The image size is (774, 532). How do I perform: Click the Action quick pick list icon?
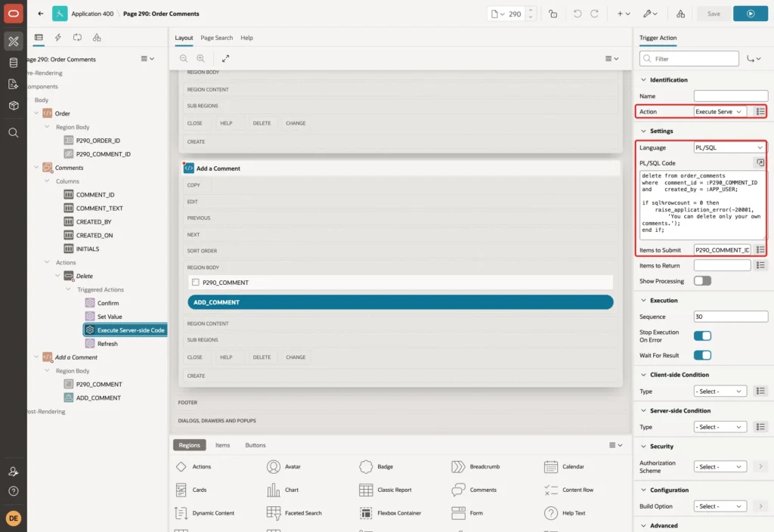coord(760,112)
